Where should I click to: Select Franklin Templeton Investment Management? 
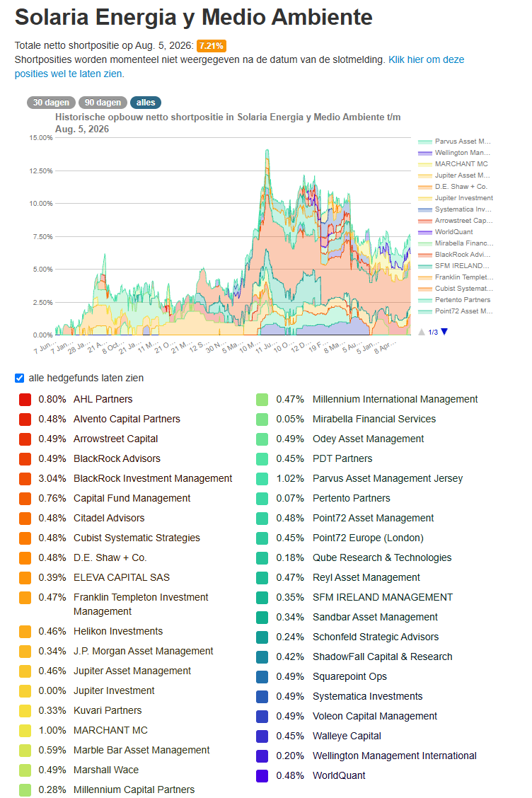point(141,605)
